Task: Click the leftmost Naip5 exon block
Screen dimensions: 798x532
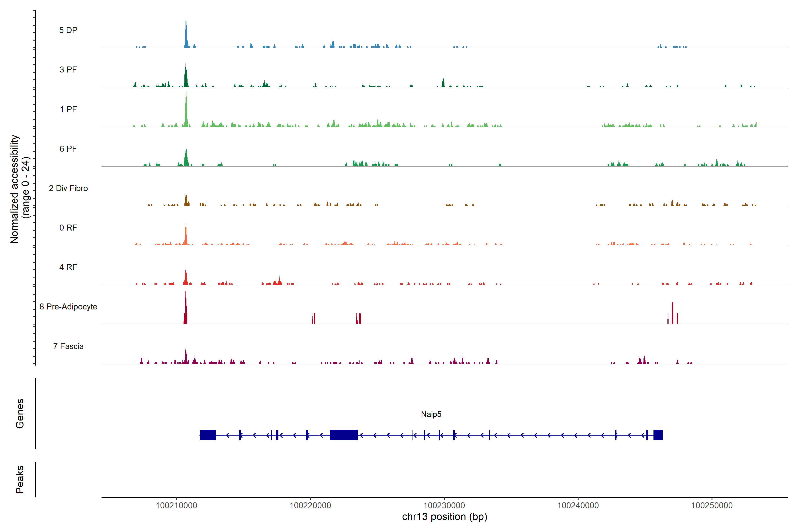Action: pyautogui.click(x=208, y=435)
